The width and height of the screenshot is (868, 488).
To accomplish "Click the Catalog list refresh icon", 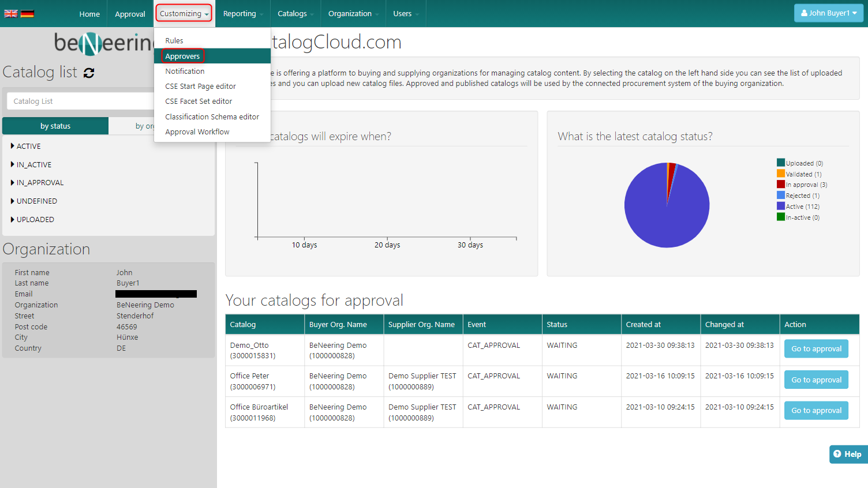I will 89,73.
